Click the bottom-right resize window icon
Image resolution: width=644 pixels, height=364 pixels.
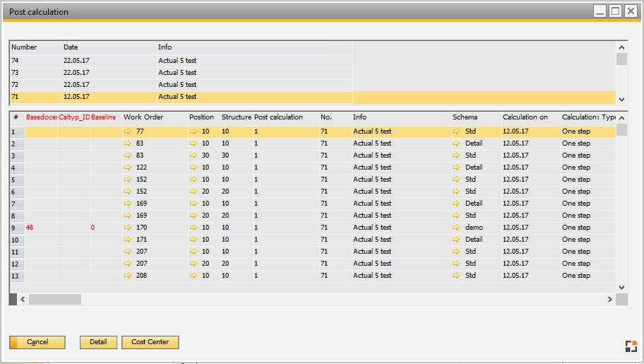click(x=631, y=346)
